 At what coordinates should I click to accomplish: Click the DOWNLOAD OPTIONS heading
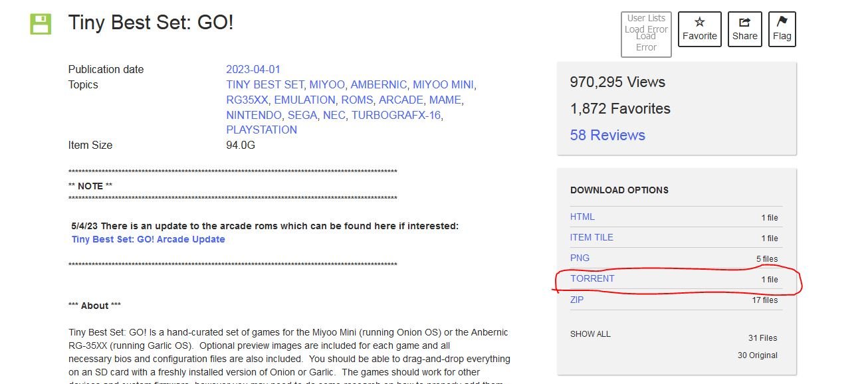619,190
